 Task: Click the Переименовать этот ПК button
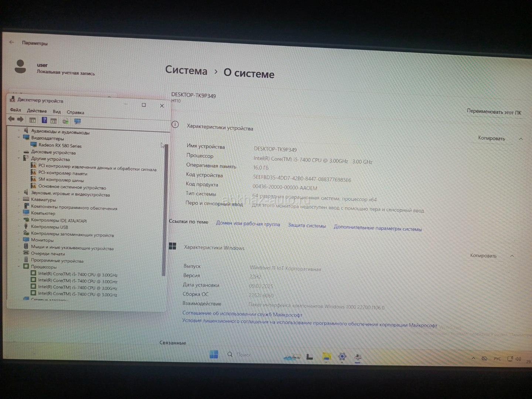pyautogui.click(x=494, y=112)
